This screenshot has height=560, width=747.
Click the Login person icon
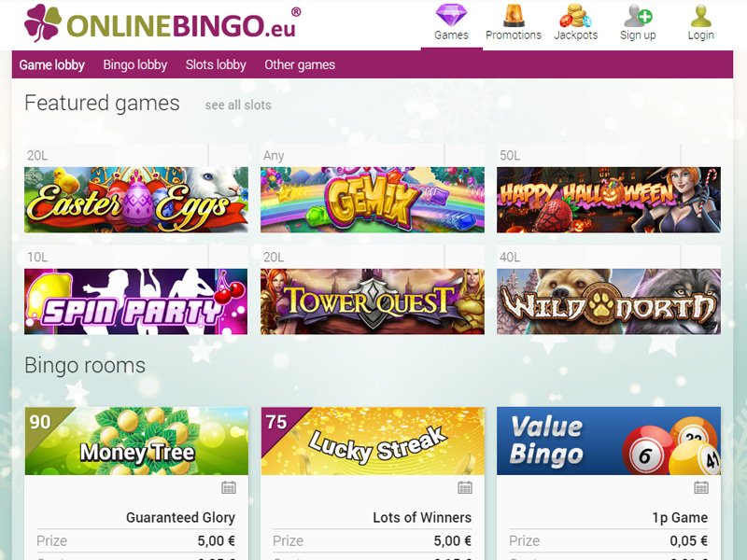[x=701, y=15]
